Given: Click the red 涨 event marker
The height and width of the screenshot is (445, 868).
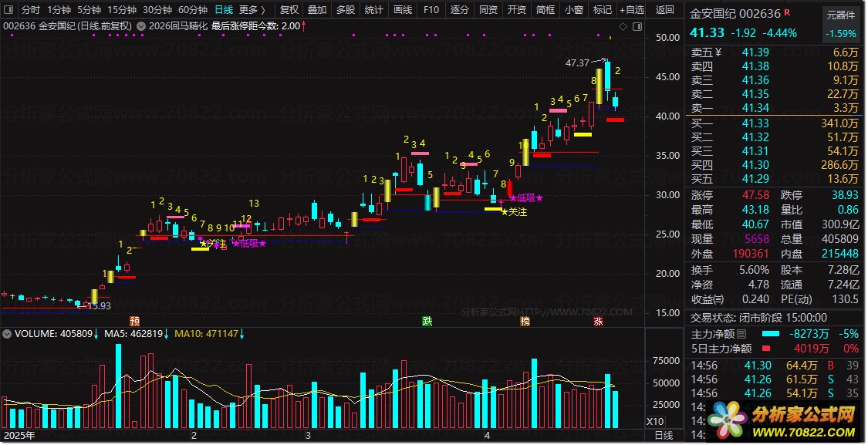Looking at the screenshot, I should coord(598,321).
